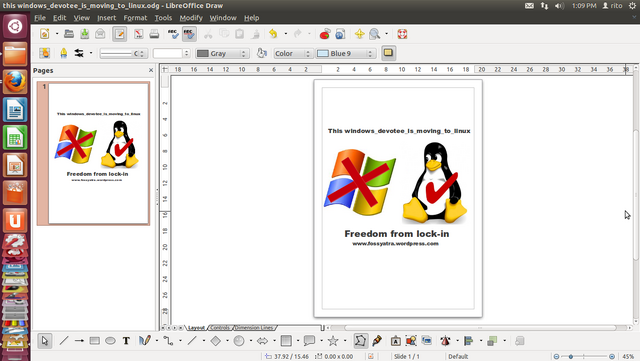Toggle Edit File mode
This screenshot has height=361, width=640.
tap(120, 34)
